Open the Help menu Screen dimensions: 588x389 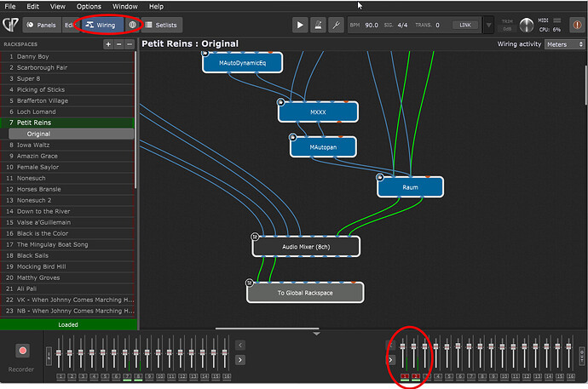coord(156,6)
